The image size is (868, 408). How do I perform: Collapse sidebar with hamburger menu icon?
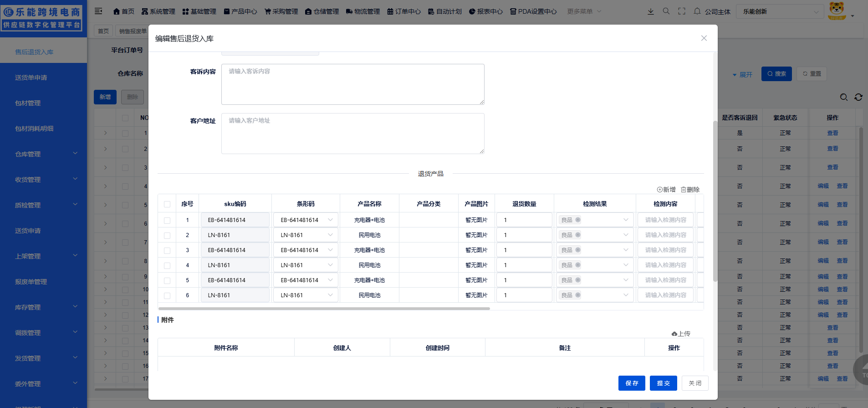point(98,11)
